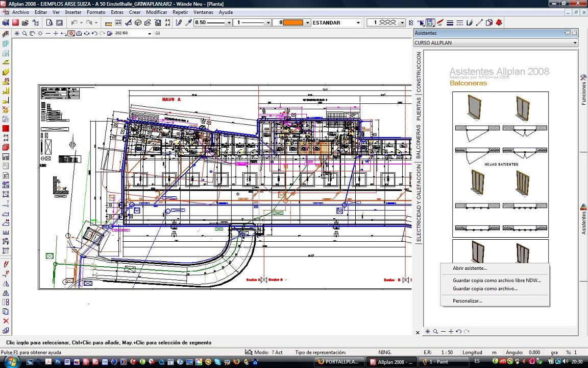
Task: Click the red square icon in left toolbar
Action: (6, 128)
